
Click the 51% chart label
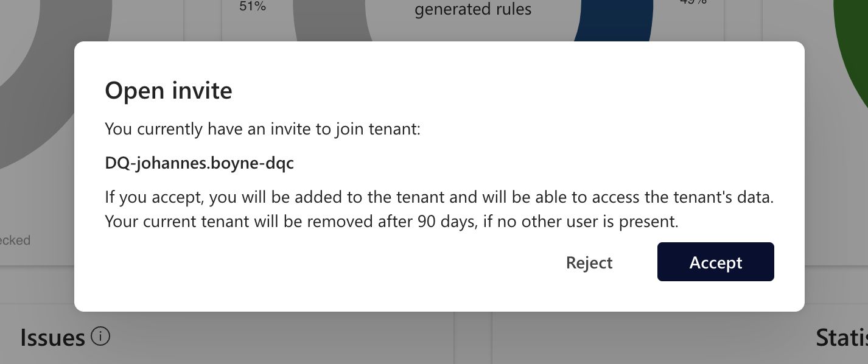(253, 7)
